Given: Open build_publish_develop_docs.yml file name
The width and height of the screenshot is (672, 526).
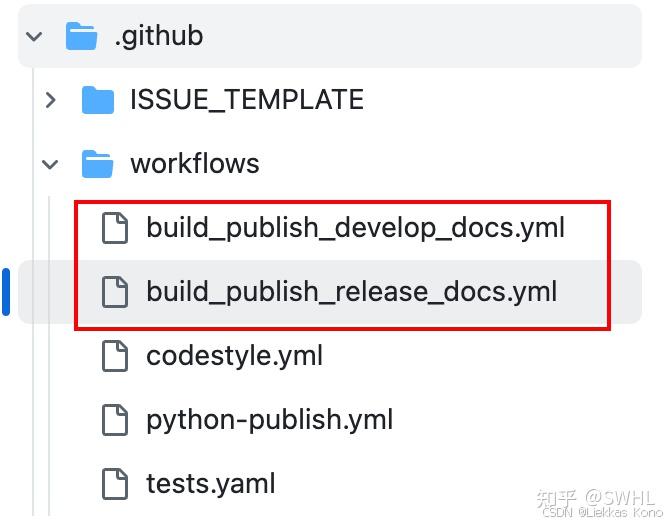Looking at the screenshot, I should click(x=355, y=228).
